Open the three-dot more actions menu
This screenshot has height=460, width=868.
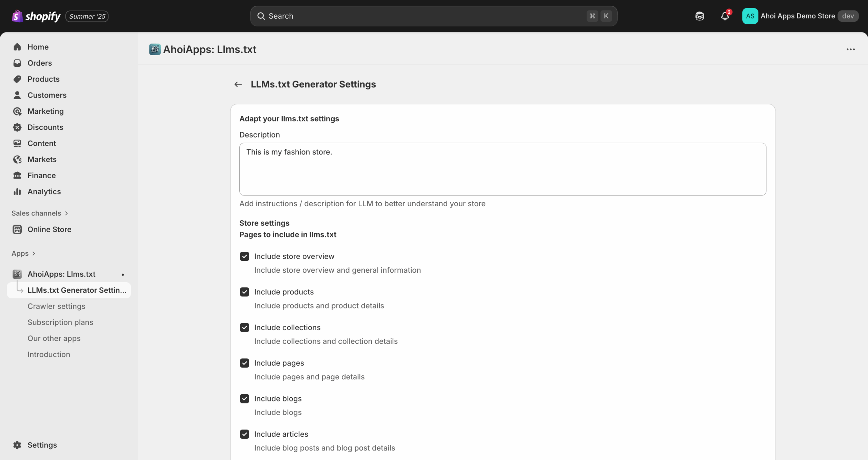851,49
